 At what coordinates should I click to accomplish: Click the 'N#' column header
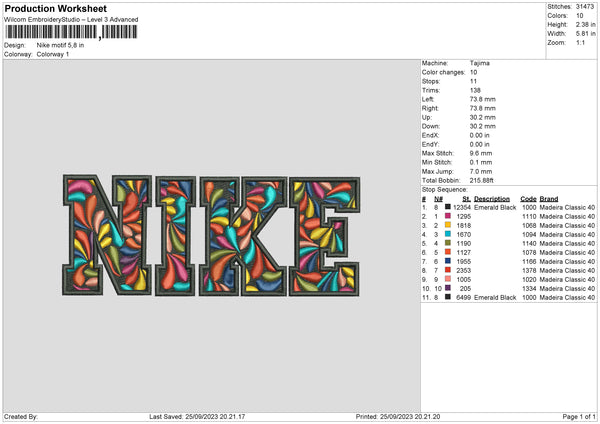(439, 199)
